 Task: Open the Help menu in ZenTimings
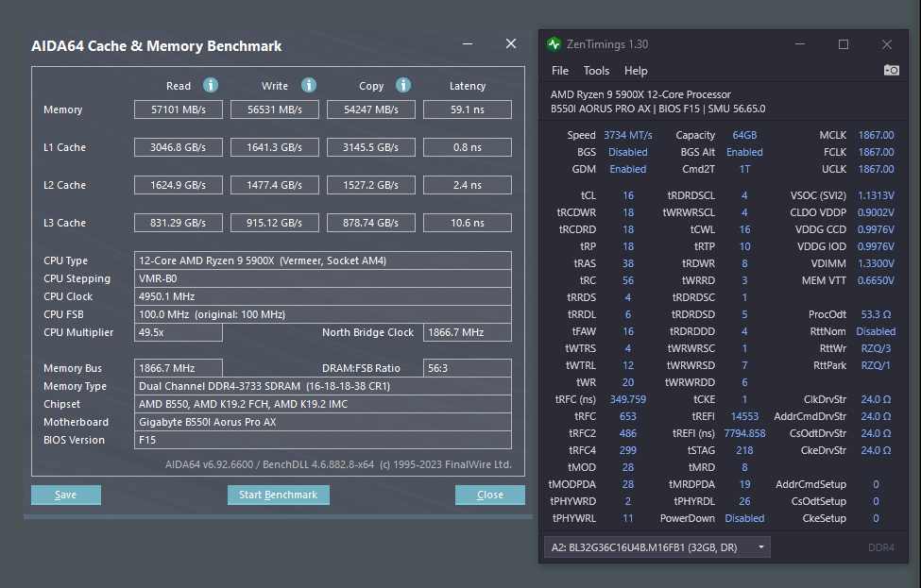click(x=636, y=71)
